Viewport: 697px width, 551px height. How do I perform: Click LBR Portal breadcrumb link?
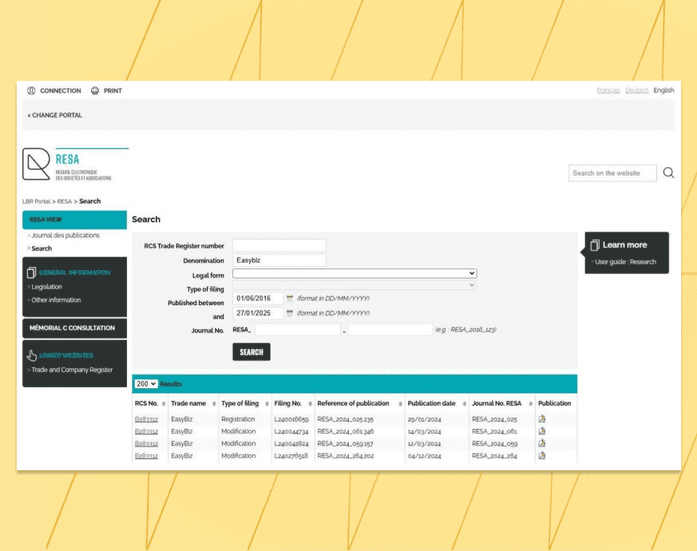coord(36,201)
